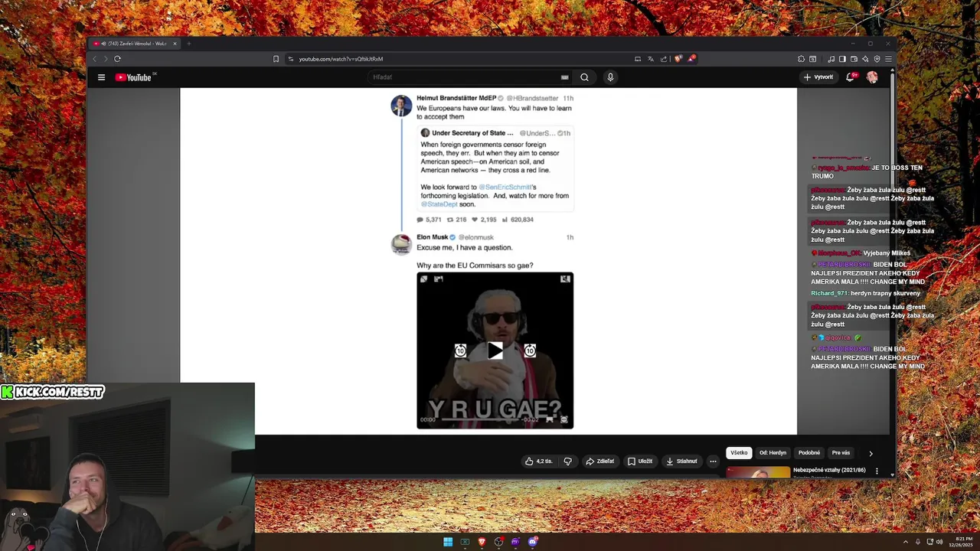Viewport: 980px width, 551px height.
Task: Click the youtube.com address bar URL
Action: tap(341, 59)
